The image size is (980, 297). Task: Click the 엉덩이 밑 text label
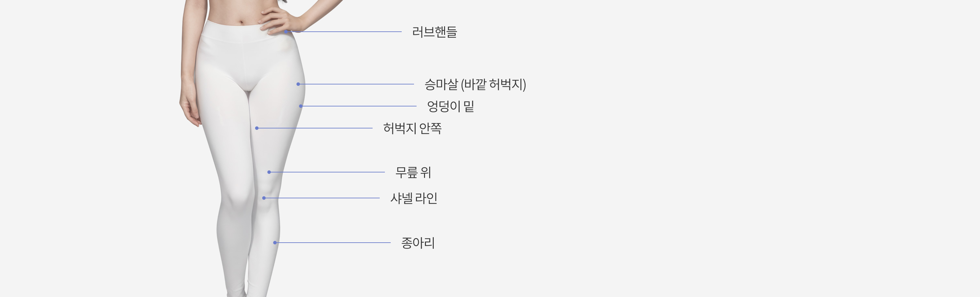tap(451, 106)
